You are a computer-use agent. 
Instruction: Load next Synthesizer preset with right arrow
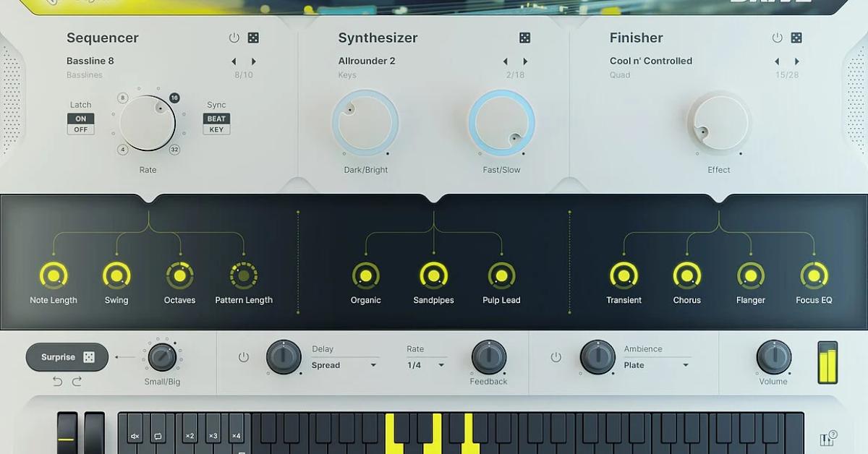pyautogui.click(x=525, y=61)
